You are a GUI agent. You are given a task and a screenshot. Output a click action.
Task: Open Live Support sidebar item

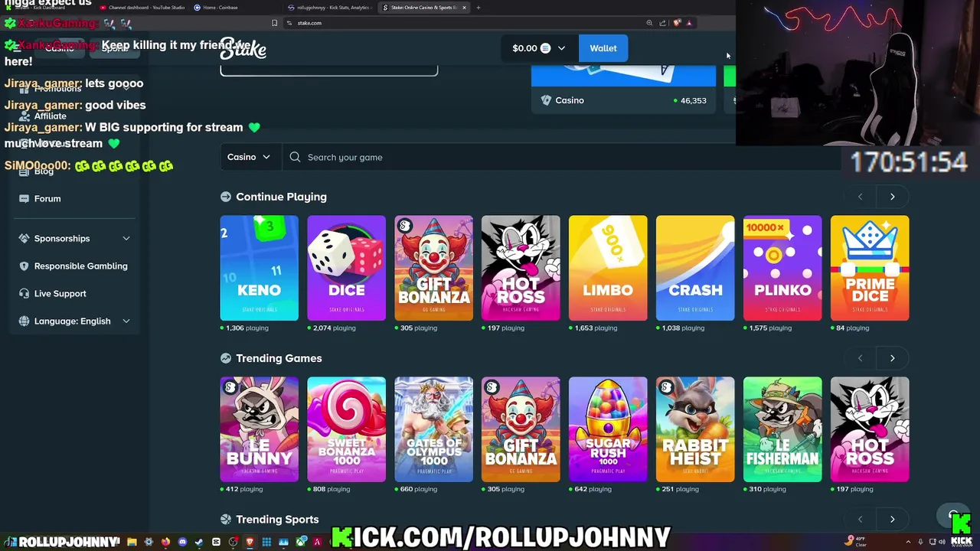point(60,293)
